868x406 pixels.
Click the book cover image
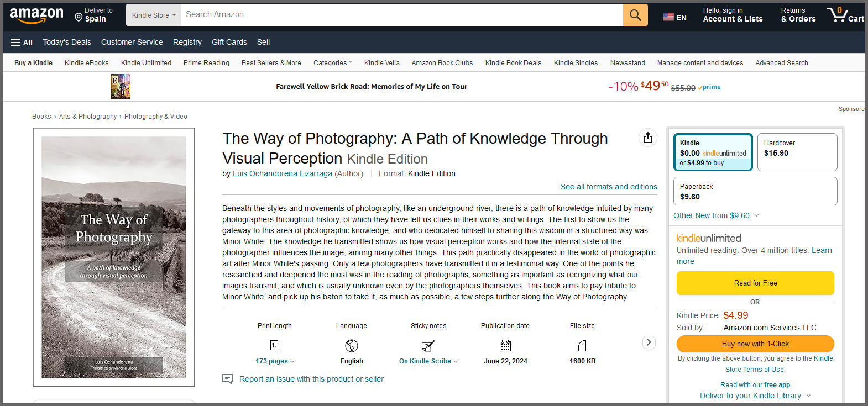click(x=114, y=257)
